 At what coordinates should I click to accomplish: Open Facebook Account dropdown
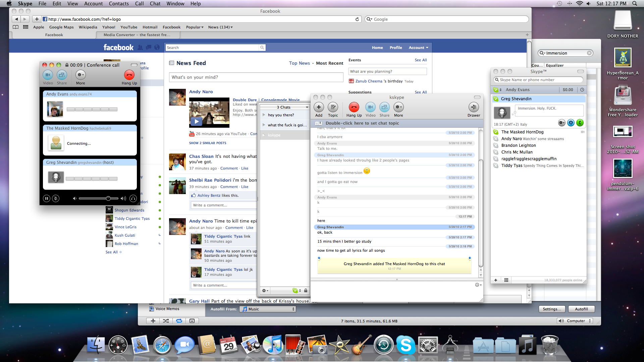(418, 48)
